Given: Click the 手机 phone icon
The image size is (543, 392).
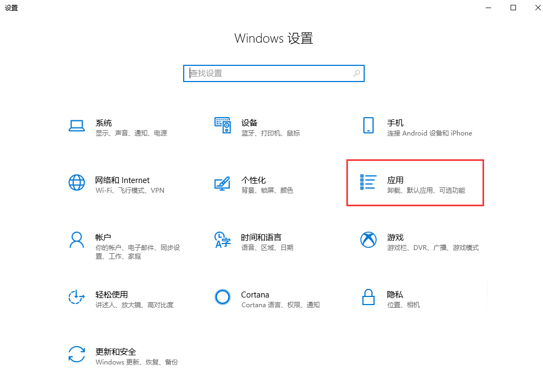Looking at the screenshot, I should tap(368, 125).
